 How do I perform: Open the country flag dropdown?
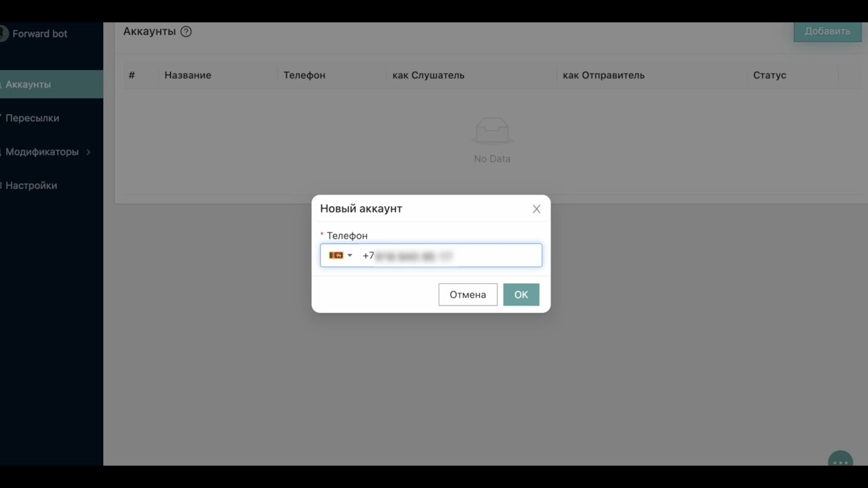point(340,256)
